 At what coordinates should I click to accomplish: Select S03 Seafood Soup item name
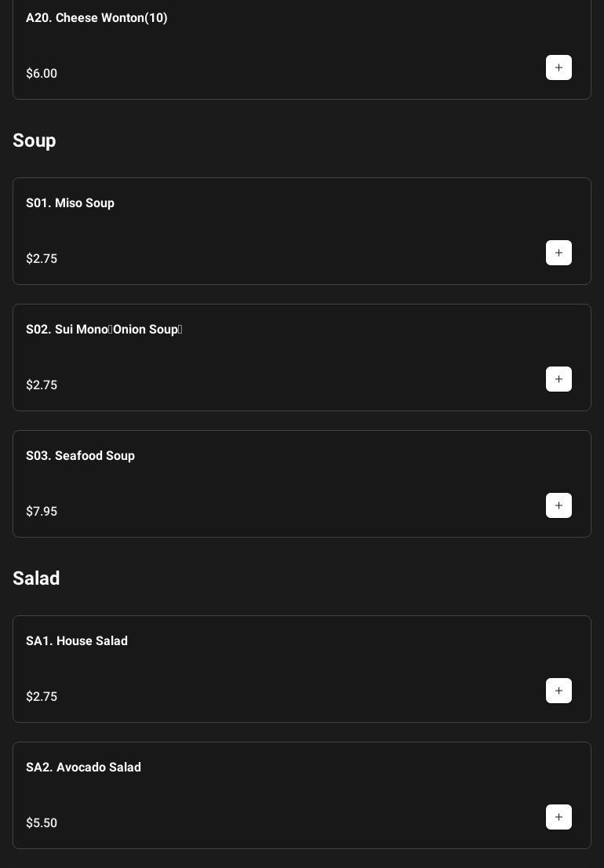[80, 456]
